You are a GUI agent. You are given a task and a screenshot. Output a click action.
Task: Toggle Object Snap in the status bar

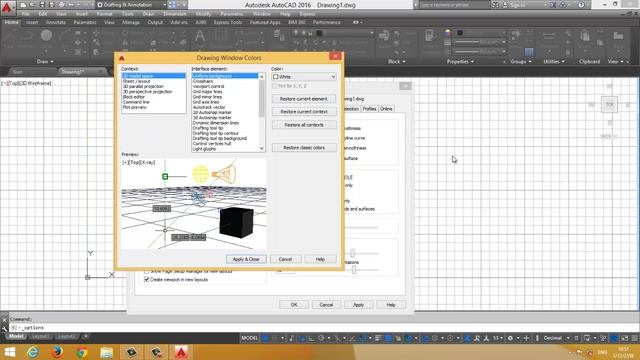[x=363, y=338]
